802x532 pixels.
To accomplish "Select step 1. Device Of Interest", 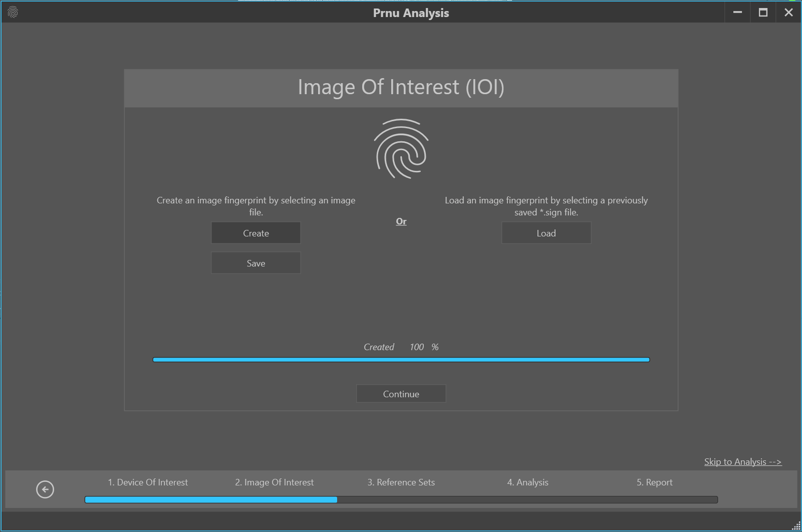I will coord(148,482).
